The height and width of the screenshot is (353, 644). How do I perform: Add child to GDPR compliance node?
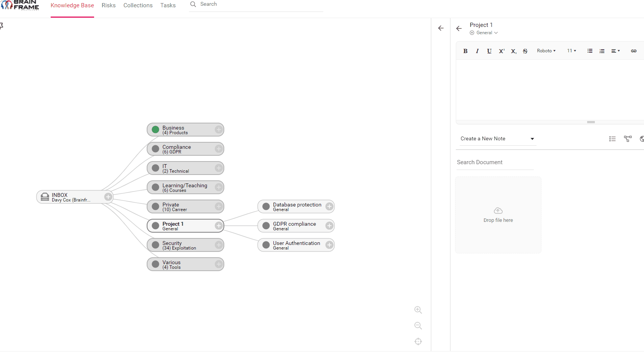(x=329, y=226)
